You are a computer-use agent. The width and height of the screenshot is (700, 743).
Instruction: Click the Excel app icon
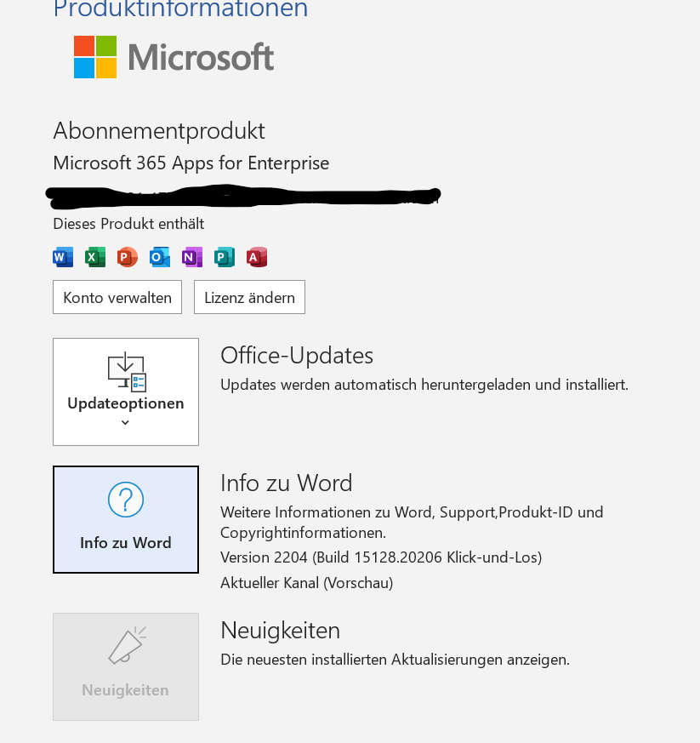coord(95,257)
